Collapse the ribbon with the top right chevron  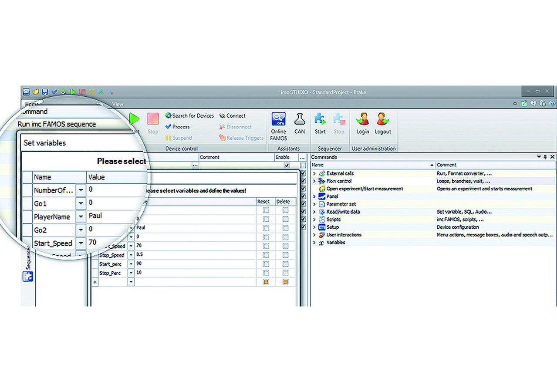pos(515,104)
